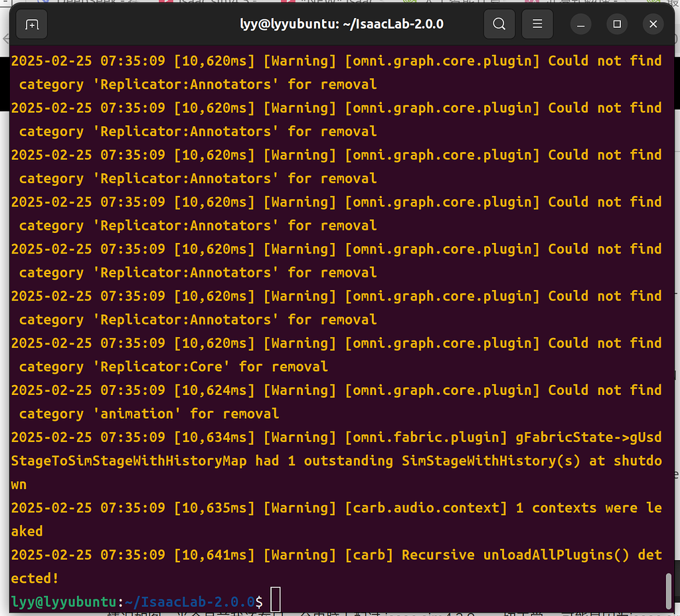Maximize the terminal window
The height and width of the screenshot is (616, 680).
tap(617, 25)
